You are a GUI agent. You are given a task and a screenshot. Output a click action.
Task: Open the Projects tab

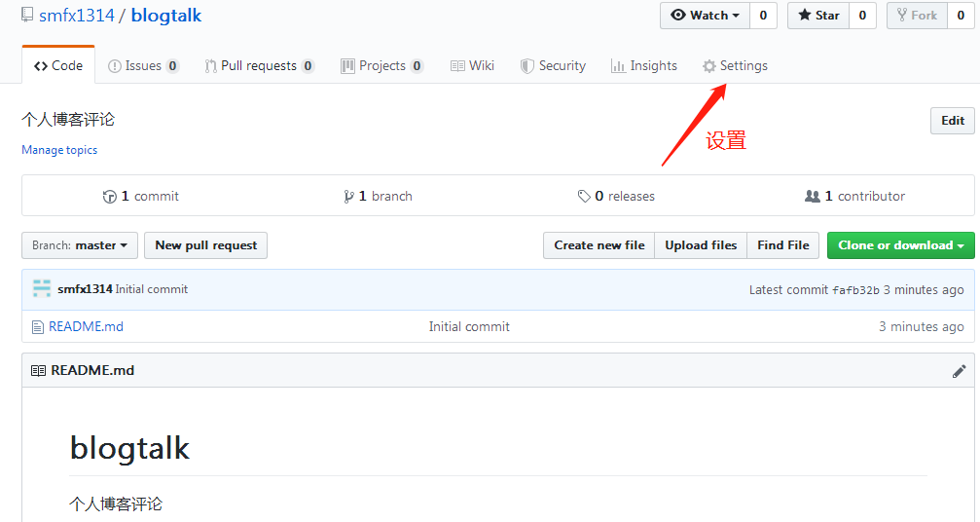coord(381,65)
